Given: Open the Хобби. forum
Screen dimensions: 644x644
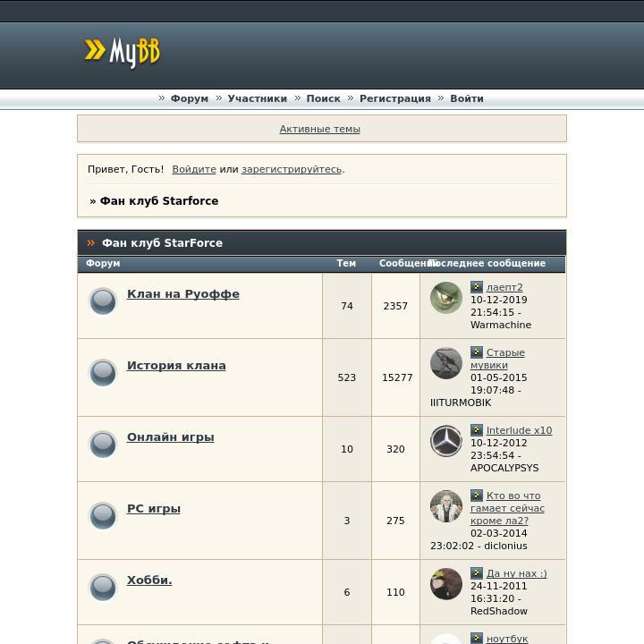Looking at the screenshot, I should tap(149, 580).
